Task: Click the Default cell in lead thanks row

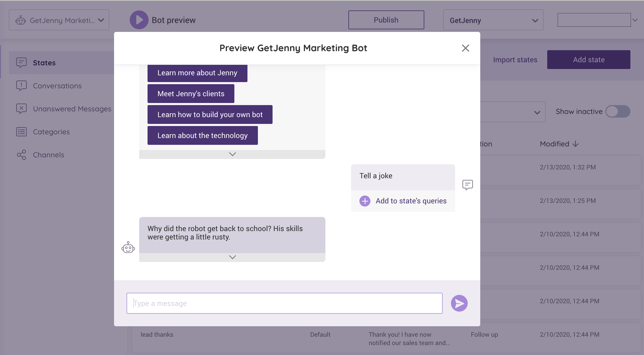Action: pos(320,335)
